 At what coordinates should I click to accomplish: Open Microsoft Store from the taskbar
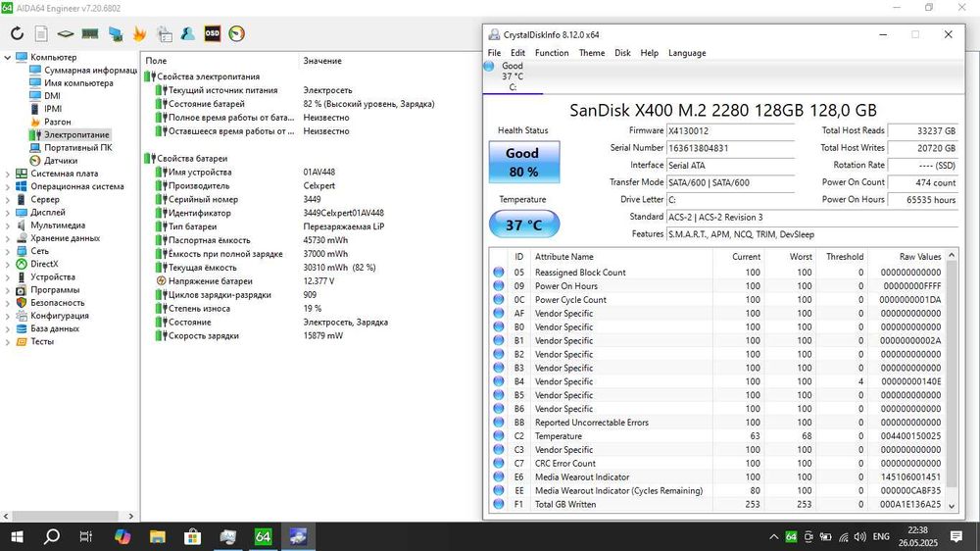point(192,536)
